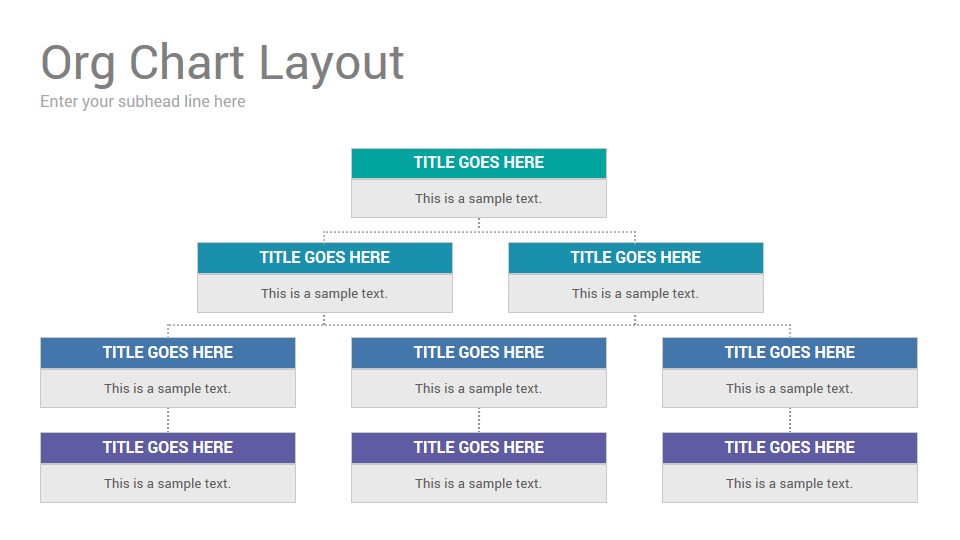960x540 pixels.
Task: Select the teal top-level title box
Action: (x=479, y=163)
